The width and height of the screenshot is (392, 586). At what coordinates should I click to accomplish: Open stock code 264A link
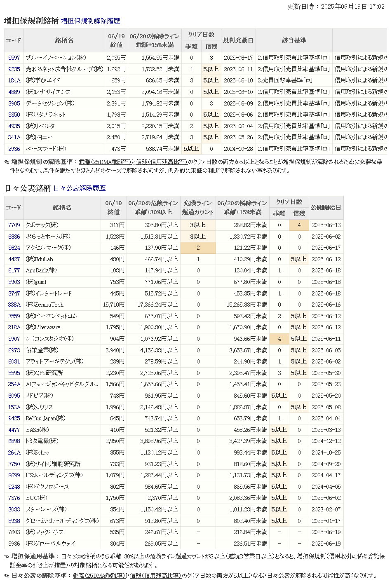pos(14,452)
